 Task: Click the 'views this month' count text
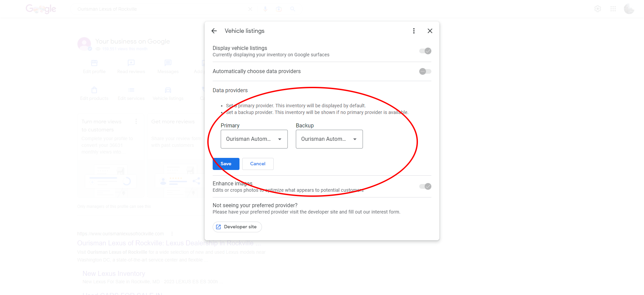tap(125, 49)
